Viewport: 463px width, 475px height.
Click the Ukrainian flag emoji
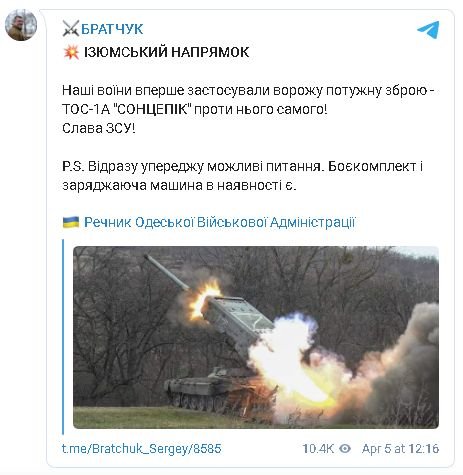pyautogui.click(x=71, y=222)
